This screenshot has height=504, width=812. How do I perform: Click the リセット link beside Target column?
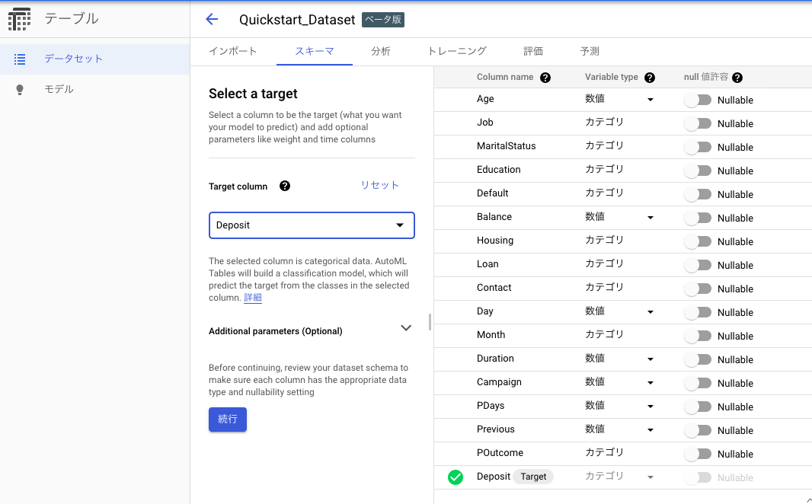click(x=379, y=185)
